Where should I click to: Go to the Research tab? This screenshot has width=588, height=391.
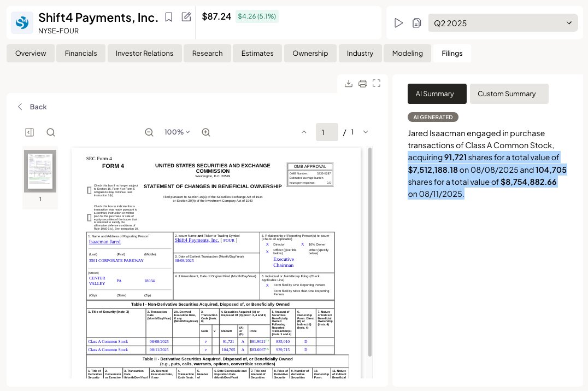point(207,53)
